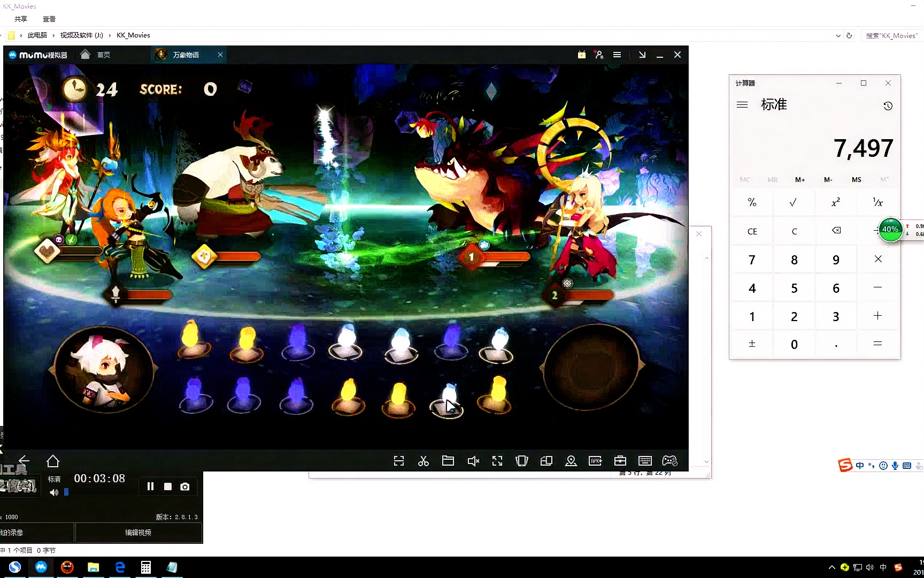Image resolution: width=924 pixels, height=578 pixels.
Task: Click the Explorer refresh icon
Action: [849, 36]
